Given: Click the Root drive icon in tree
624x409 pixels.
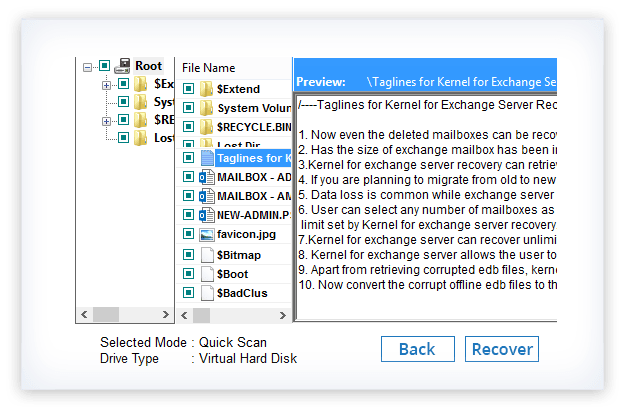Looking at the screenshot, I should (x=123, y=67).
